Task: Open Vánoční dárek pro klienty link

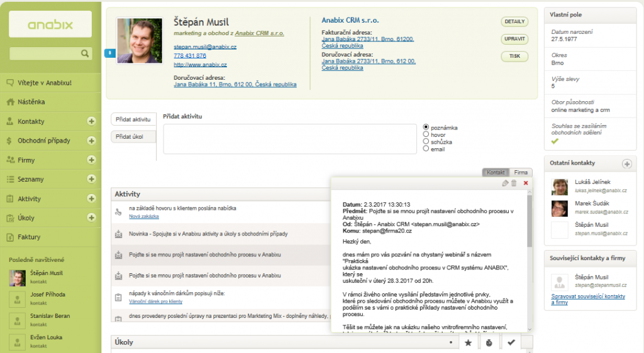Action: pos(156,301)
